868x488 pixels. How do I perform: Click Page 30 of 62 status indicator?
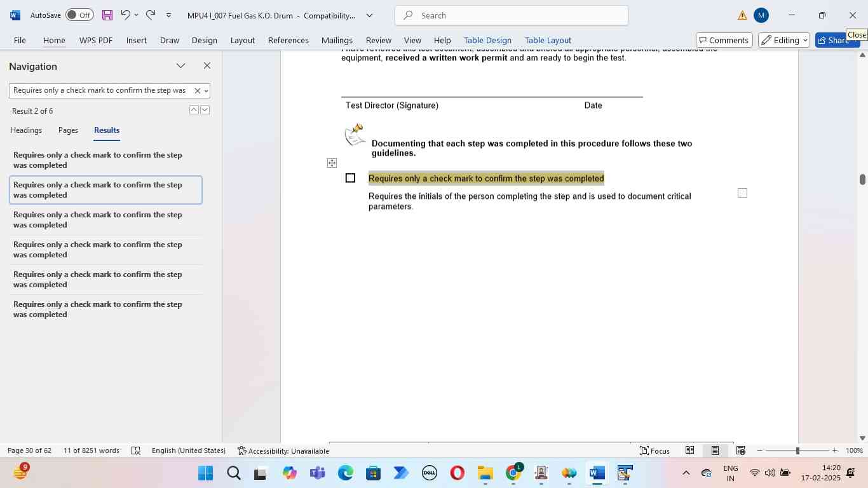(29, 451)
